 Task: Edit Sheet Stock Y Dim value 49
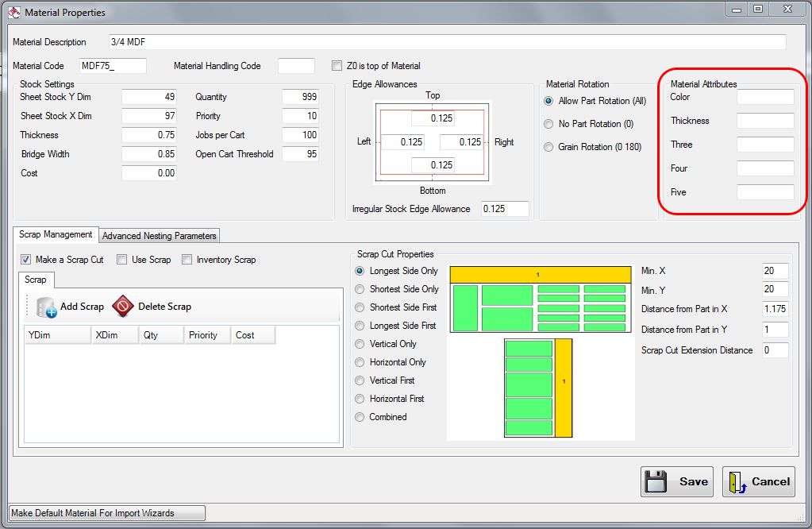point(149,97)
